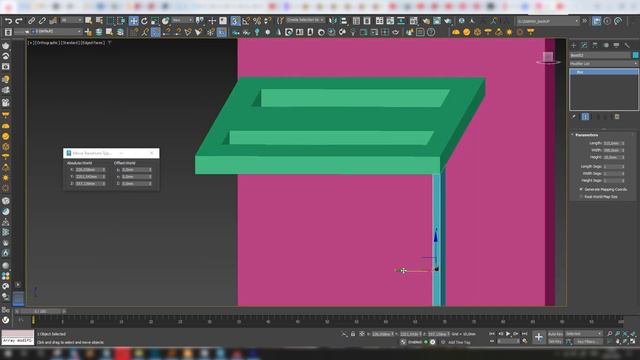Click the Play Animation button
640x360 pixels.
508,334
